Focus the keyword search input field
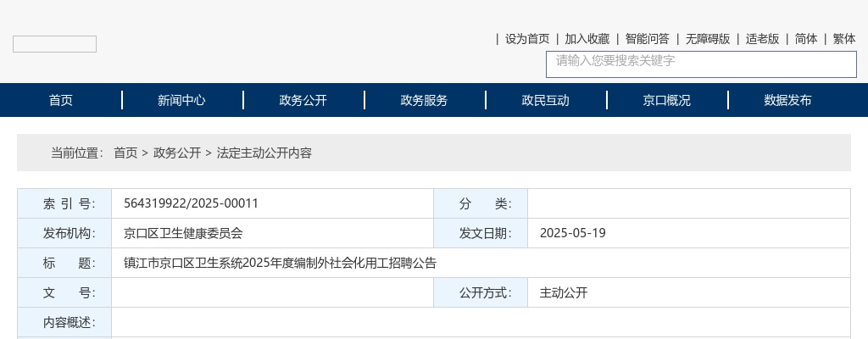This screenshot has width=868, height=339. coord(701,64)
